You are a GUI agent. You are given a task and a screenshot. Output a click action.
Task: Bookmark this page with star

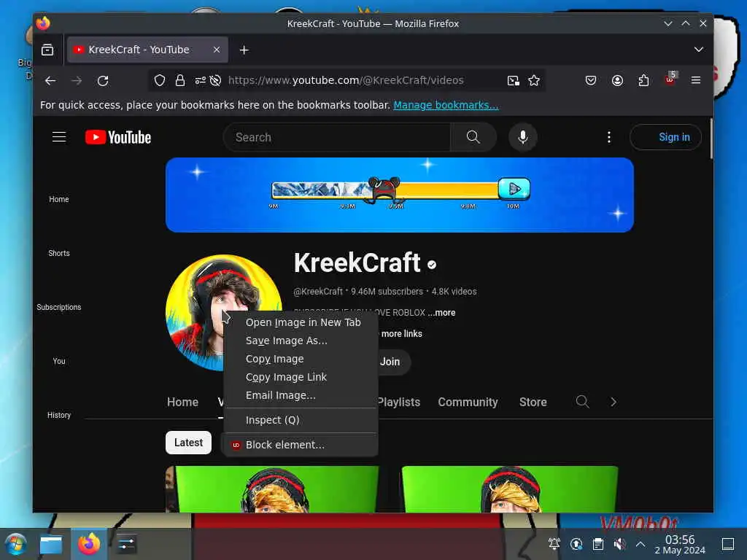pos(534,80)
